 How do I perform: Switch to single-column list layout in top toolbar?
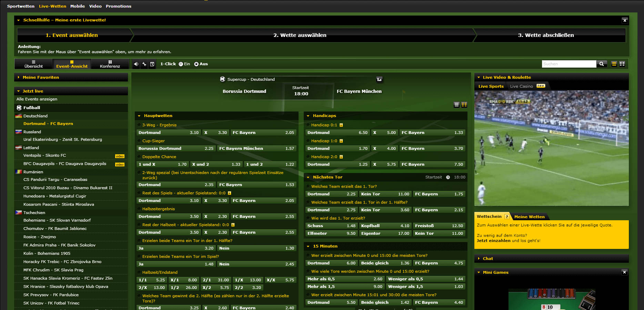(614, 64)
